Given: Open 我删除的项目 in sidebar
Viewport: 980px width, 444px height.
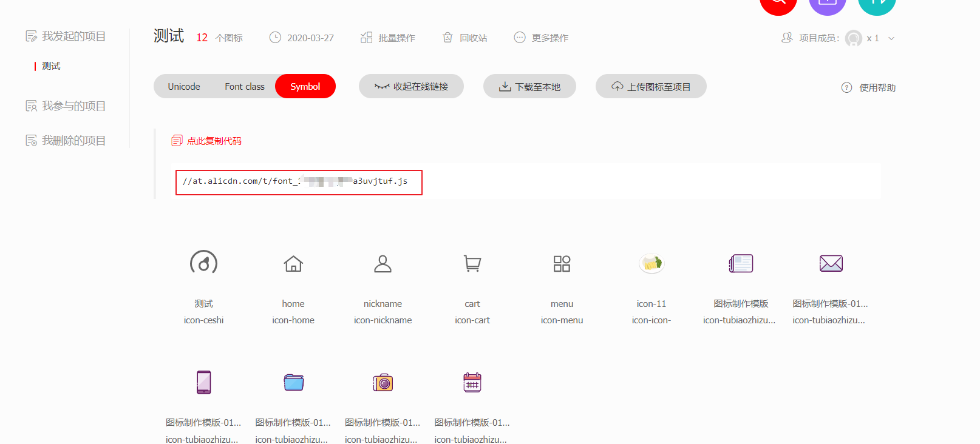Looking at the screenshot, I should pos(66,141).
